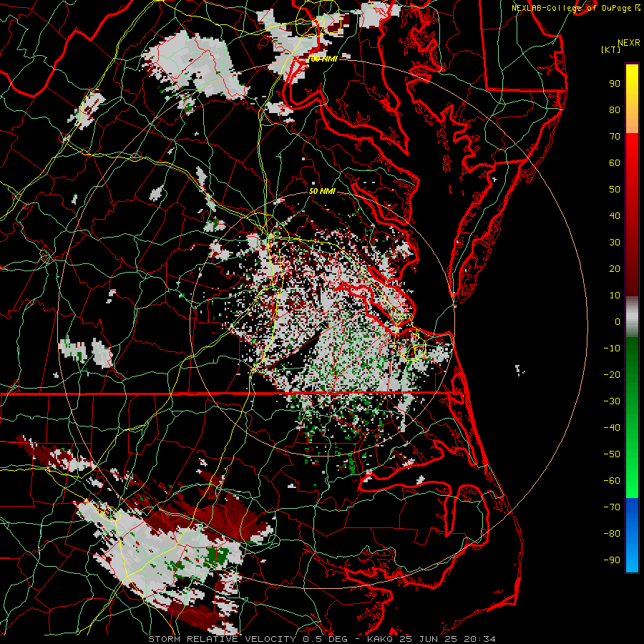
Task: Click the blue segment of the color bar
Action: click(x=632, y=535)
